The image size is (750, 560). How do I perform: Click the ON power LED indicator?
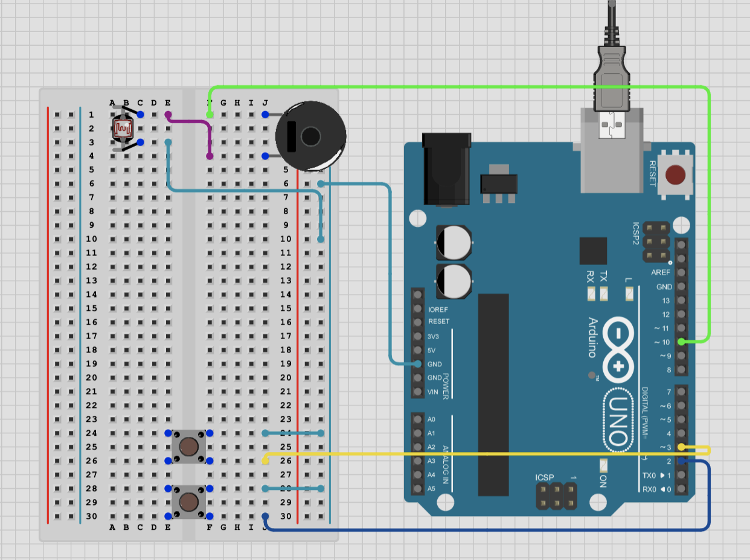coord(603,465)
